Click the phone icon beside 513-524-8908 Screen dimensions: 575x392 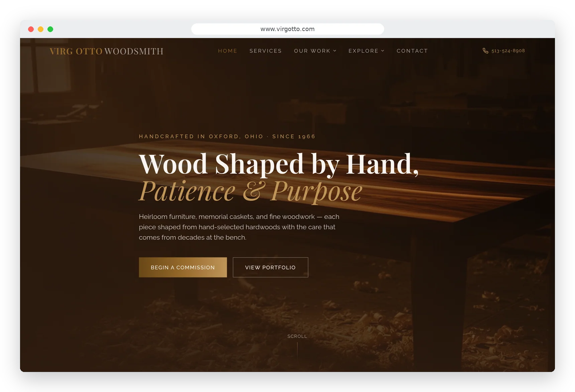pyautogui.click(x=485, y=51)
